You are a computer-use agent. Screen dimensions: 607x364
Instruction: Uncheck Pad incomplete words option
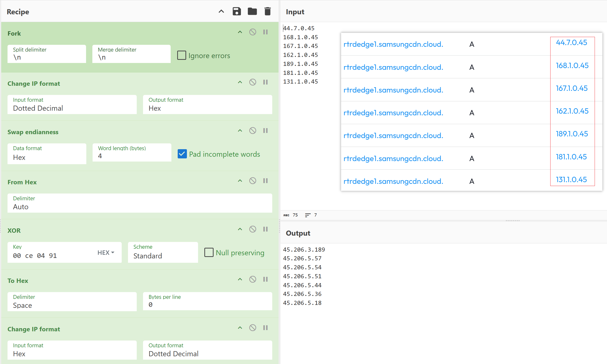pyautogui.click(x=182, y=154)
